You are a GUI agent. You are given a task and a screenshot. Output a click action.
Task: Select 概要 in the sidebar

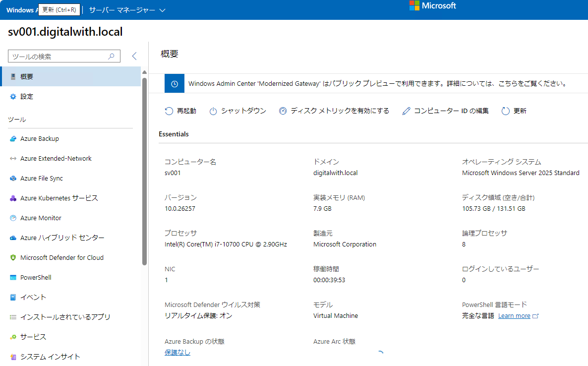pos(70,76)
